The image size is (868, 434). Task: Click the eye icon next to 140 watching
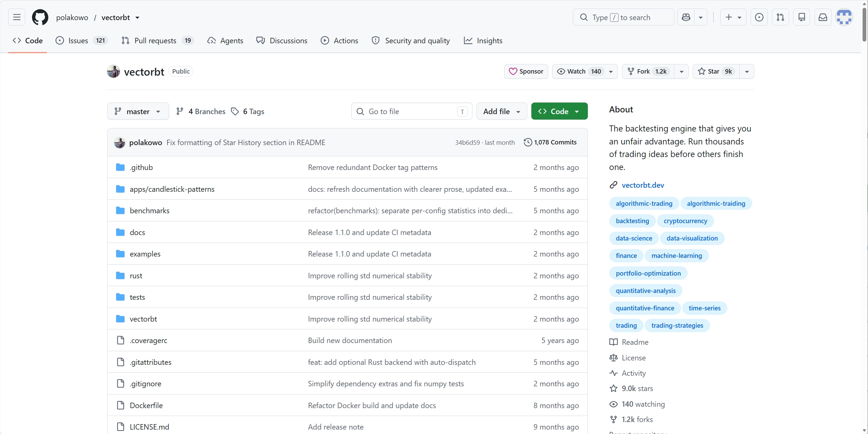click(x=613, y=404)
